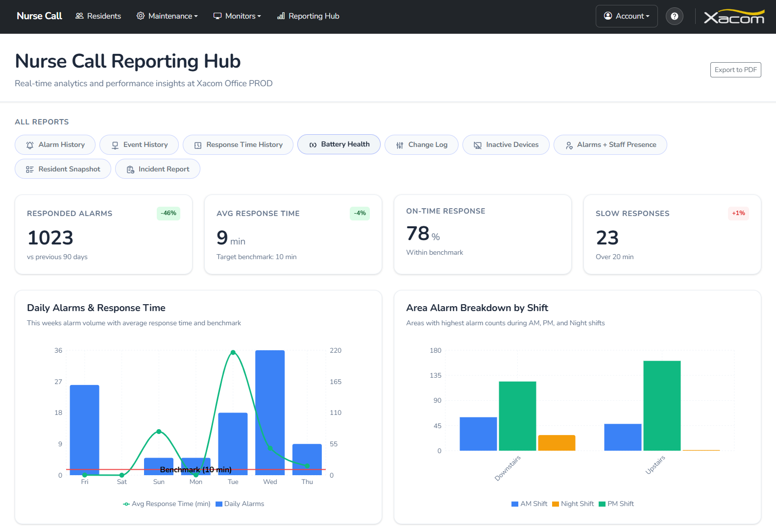Click Export to PDF button
The image size is (776, 532).
pos(735,70)
